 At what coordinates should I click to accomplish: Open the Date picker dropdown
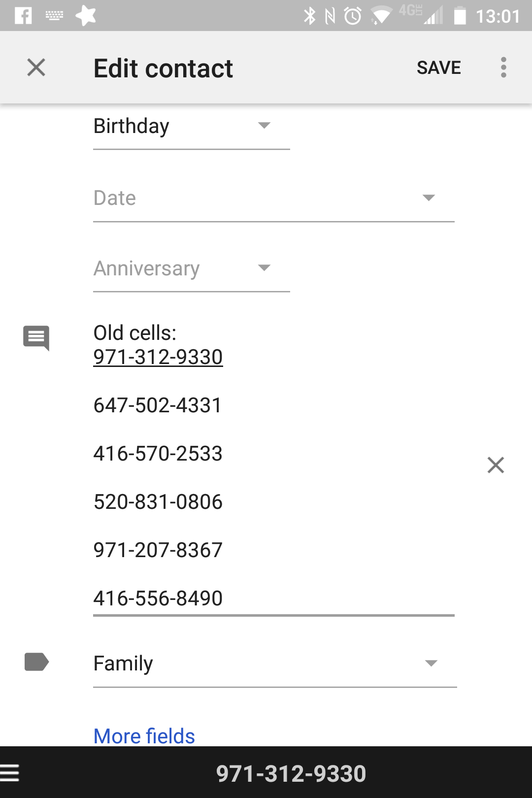point(274,199)
